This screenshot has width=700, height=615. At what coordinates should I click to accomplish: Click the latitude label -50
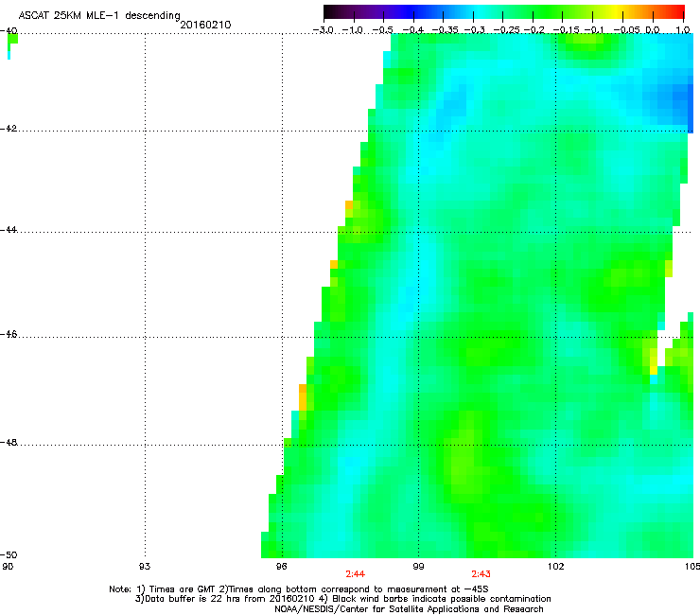pyautogui.click(x=9, y=555)
